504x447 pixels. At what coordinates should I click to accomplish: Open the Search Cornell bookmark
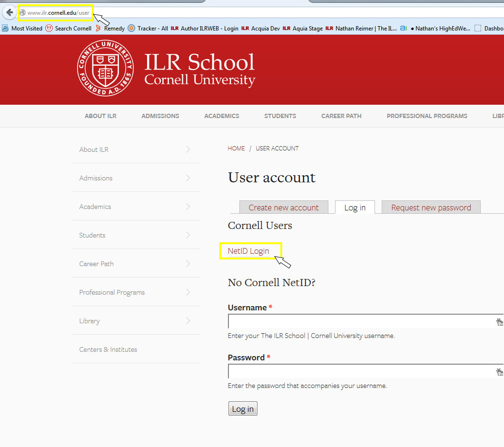[x=69, y=28]
